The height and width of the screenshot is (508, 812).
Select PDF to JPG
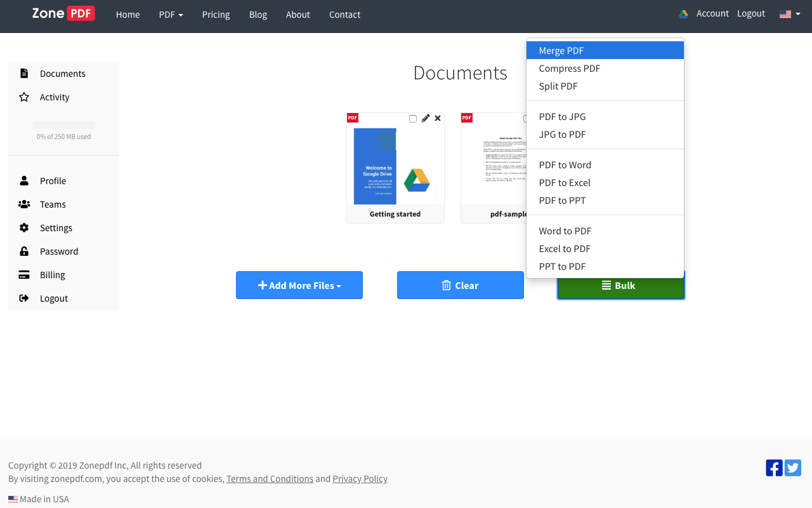pyautogui.click(x=605, y=116)
